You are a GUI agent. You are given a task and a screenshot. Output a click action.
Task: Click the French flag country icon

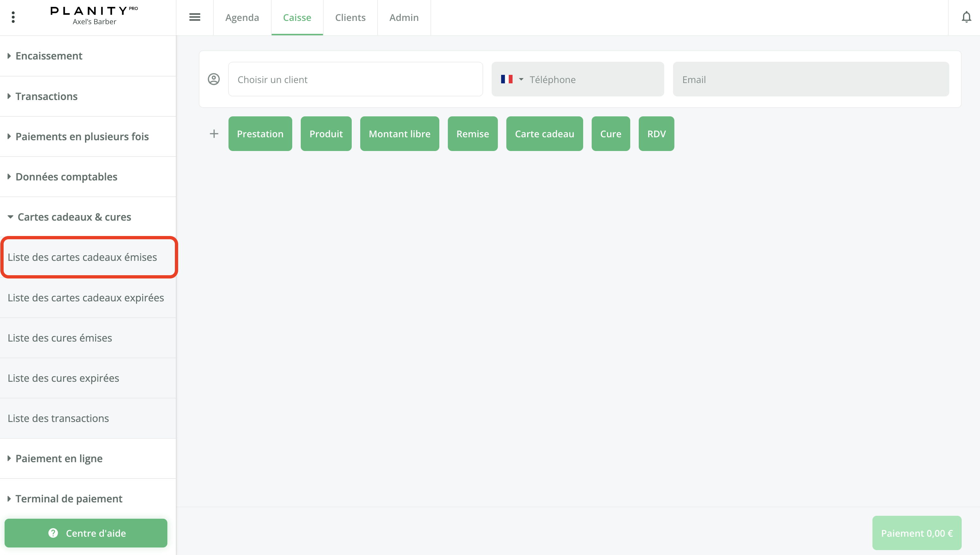507,79
